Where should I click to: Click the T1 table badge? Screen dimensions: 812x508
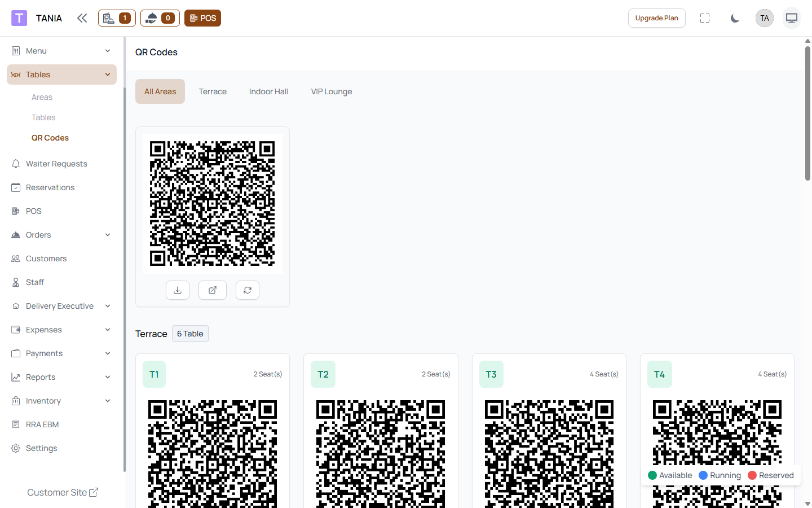coord(154,374)
